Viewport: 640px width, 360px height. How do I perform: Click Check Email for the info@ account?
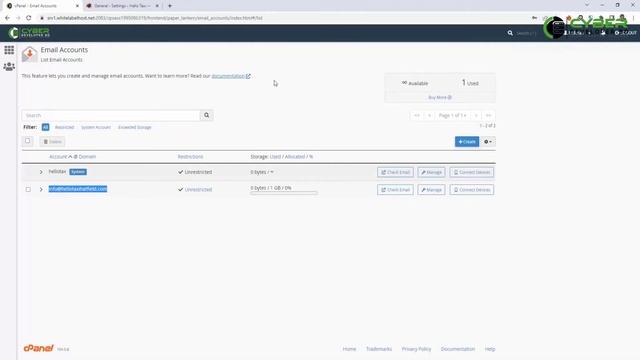tap(395, 190)
